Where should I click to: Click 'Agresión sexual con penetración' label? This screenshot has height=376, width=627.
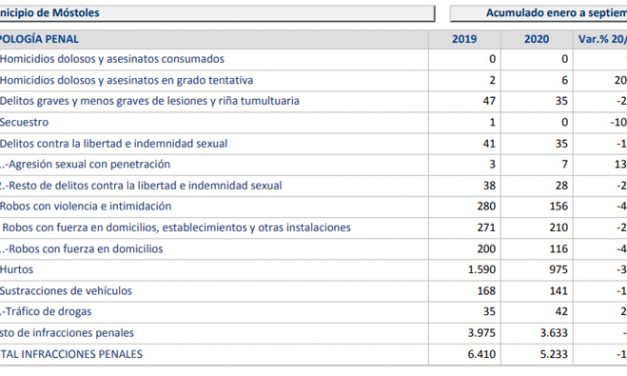[x=90, y=164]
